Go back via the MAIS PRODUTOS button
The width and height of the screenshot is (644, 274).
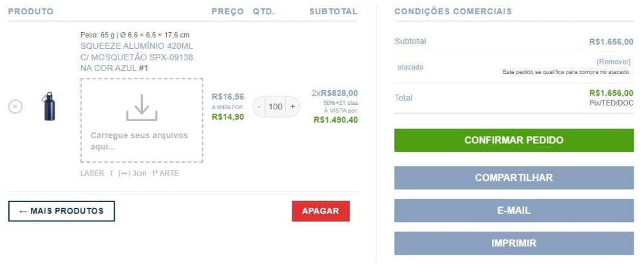61,211
